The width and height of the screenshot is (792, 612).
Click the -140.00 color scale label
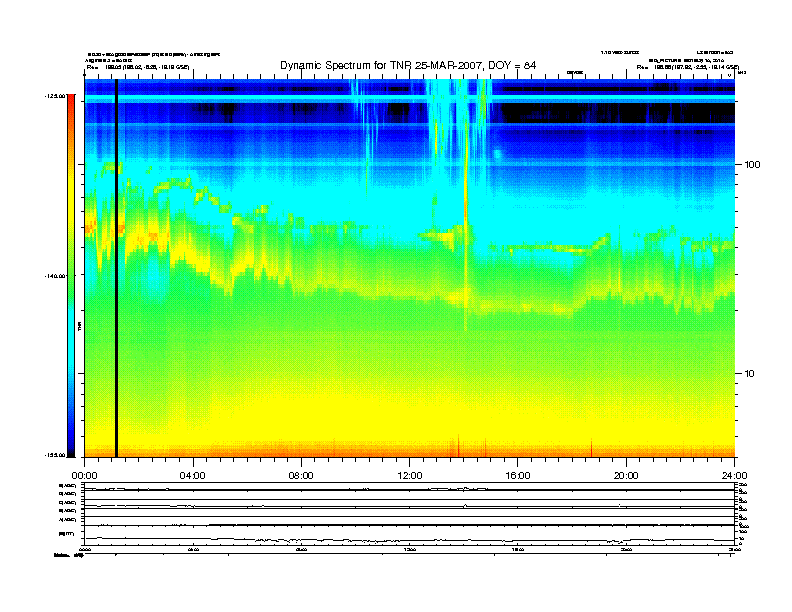click(54, 276)
